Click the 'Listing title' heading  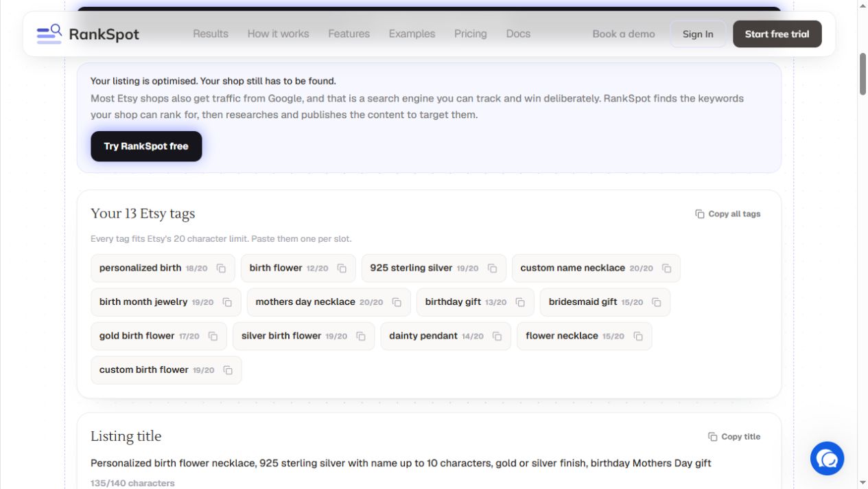click(x=126, y=436)
